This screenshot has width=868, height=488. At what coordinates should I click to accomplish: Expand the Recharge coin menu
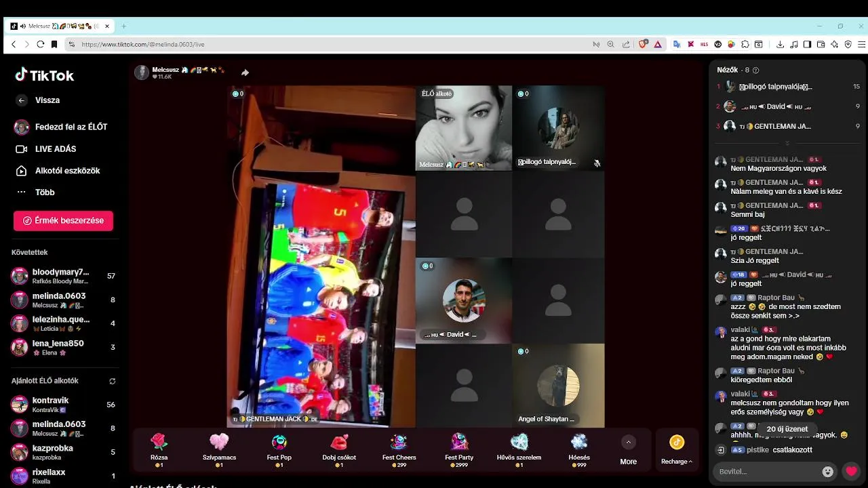[677, 451]
